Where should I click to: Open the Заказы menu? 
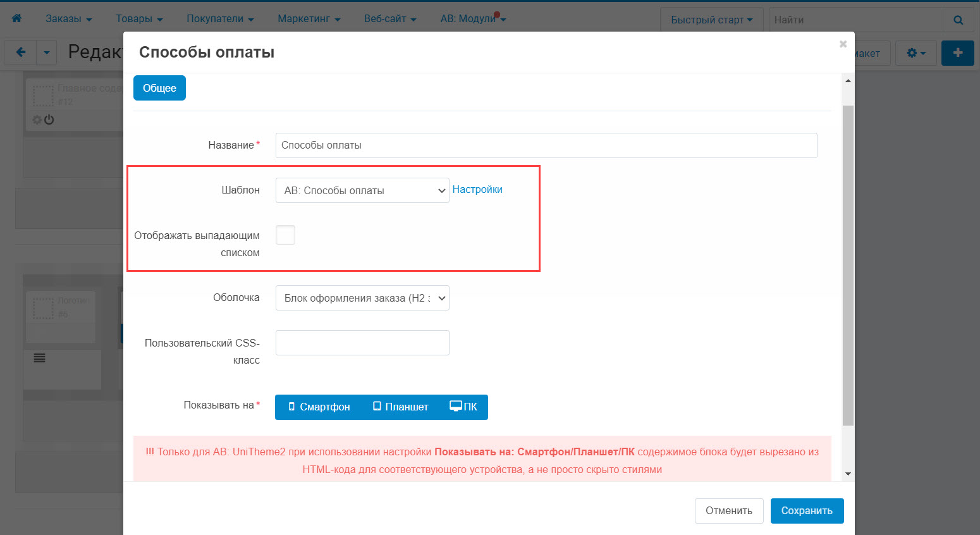point(68,19)
